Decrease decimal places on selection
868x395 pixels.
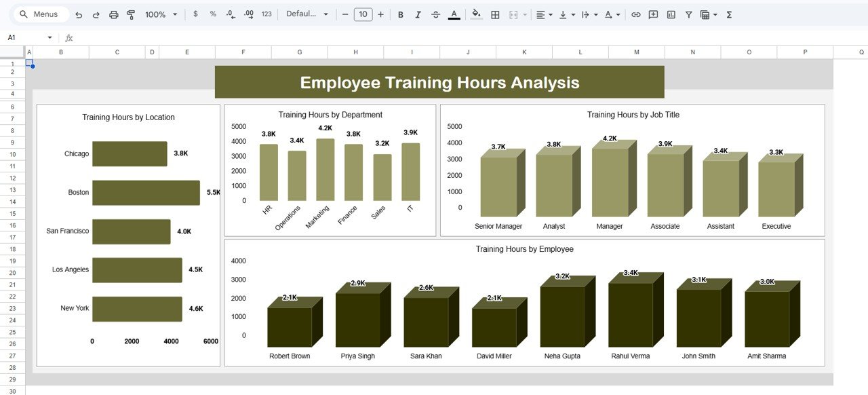point(229,14)
